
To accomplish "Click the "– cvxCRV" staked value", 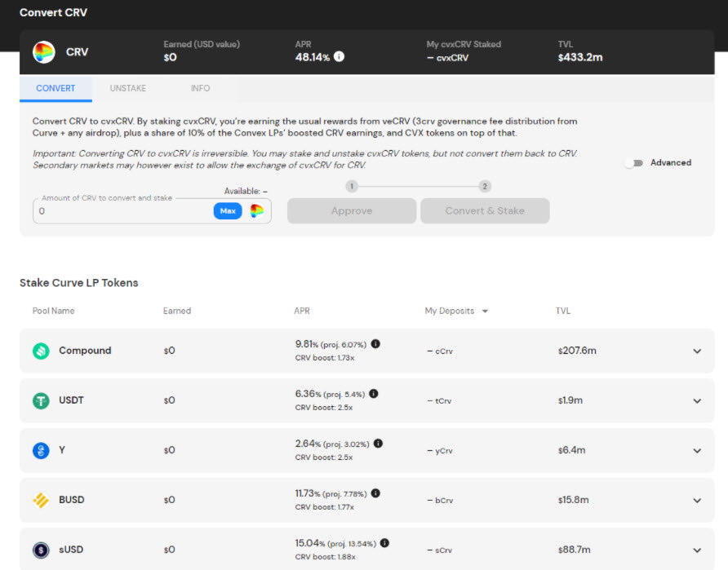I will (447, 58).
